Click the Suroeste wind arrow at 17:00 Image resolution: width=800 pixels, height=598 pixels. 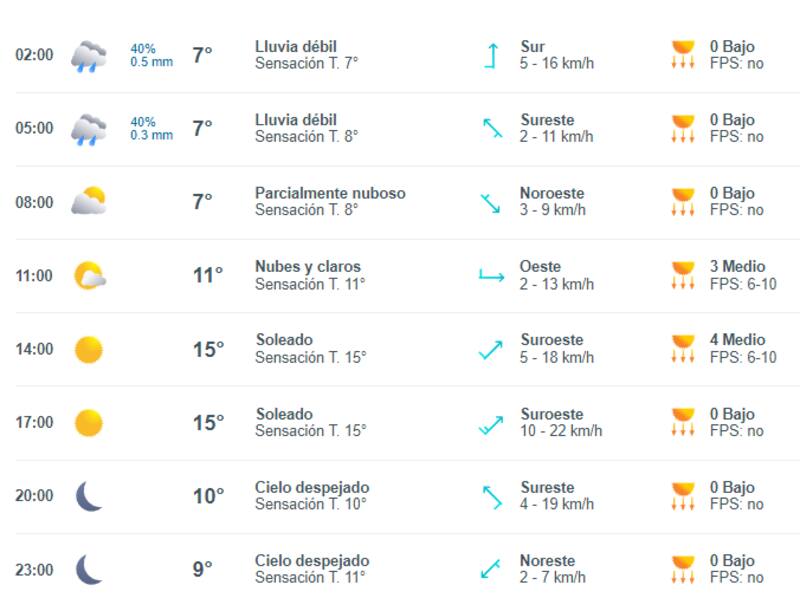tap(491, 423)
